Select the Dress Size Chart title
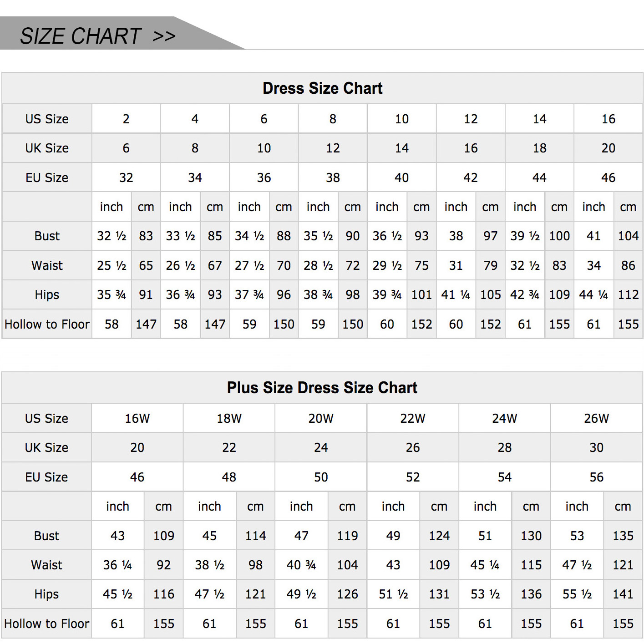 322,88
